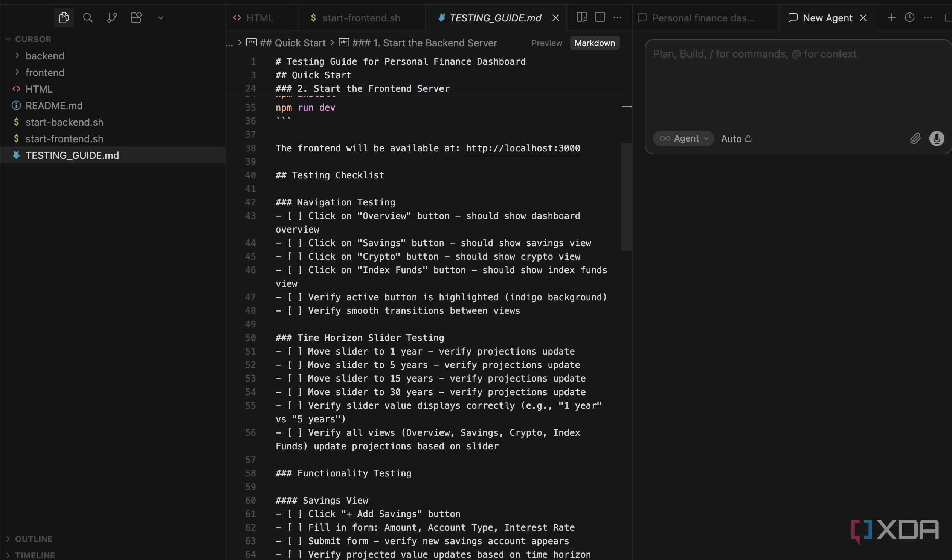Click the '#### Savings View' heading line
952x560 pixels.
(x=322, y=501)
